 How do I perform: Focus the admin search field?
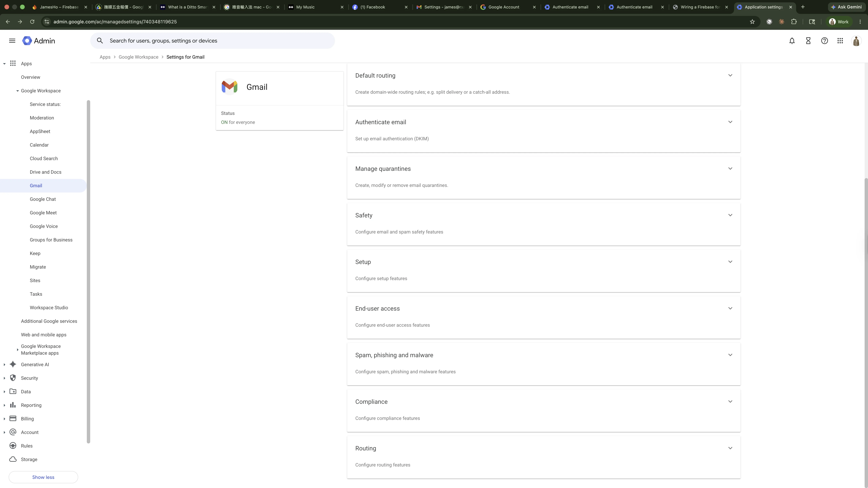coord(213,41)
